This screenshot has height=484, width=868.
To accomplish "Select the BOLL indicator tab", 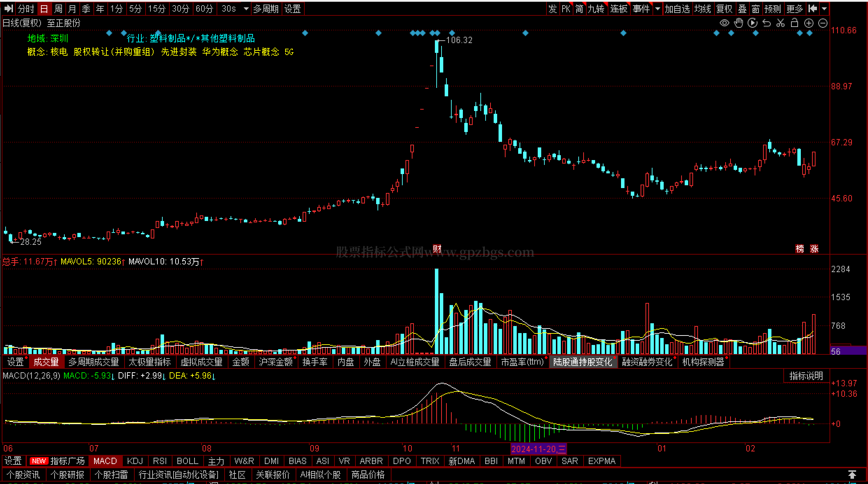I will pos(188,461).
